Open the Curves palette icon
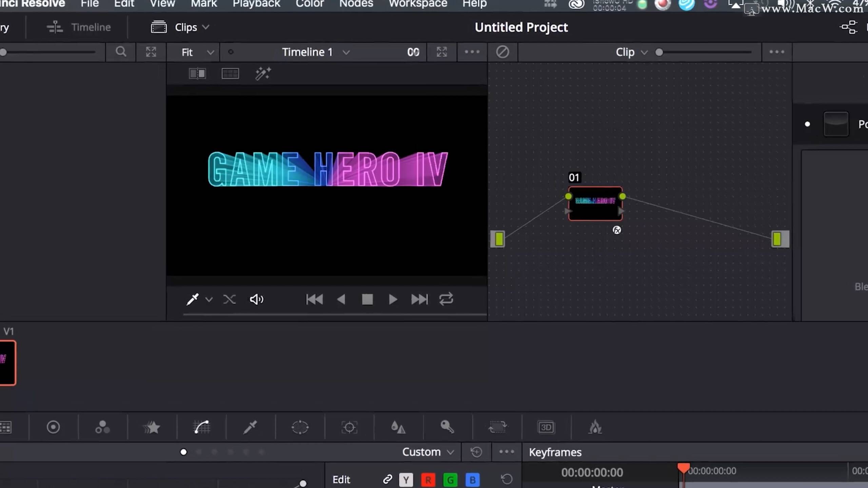 (202, 427)
